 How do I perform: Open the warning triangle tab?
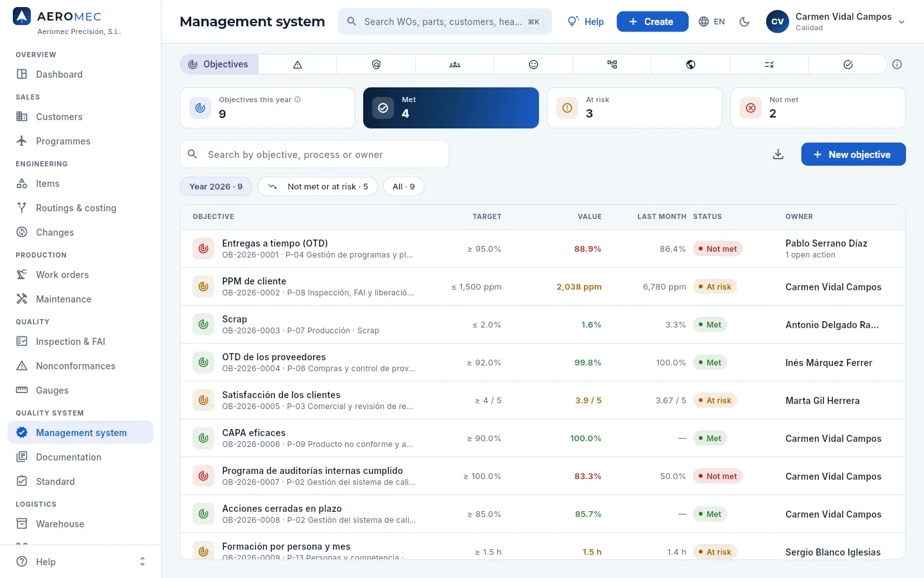tap(298, 64)
